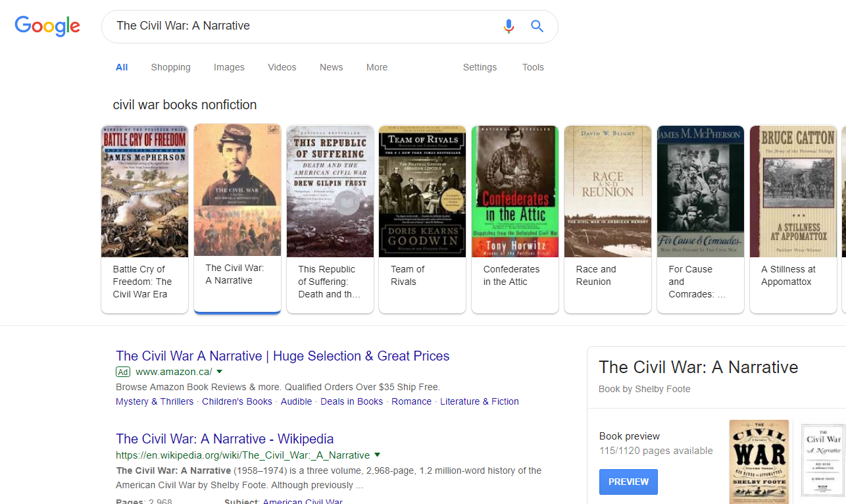Expand dropdown arrow beside Wikipedia URL

(377, 455)
